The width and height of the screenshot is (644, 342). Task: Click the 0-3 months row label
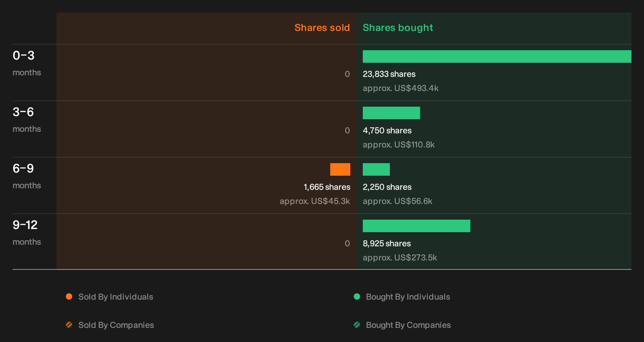point(27,63)
